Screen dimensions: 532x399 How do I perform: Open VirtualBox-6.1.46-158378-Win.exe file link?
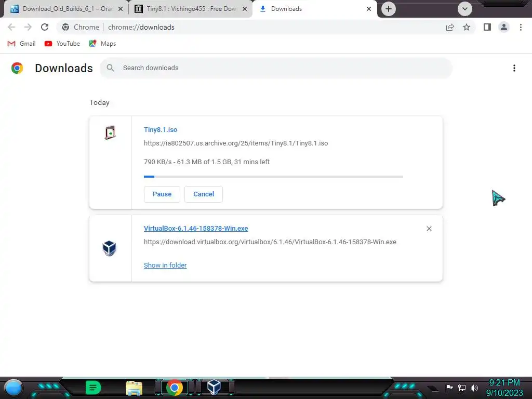click(x=196, y=229)
